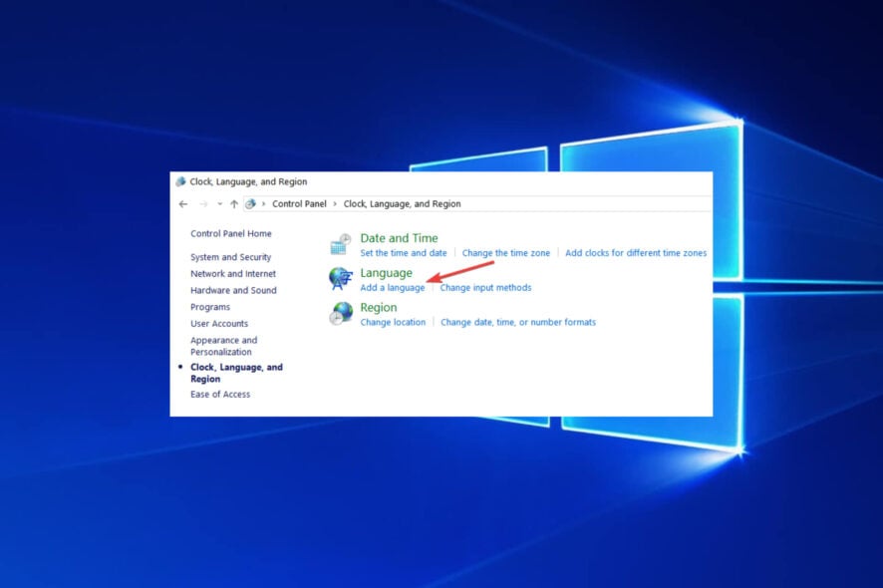Viewport: 883px width, 588px height.
Task: Open System and Security category
Action: point(231,257)
